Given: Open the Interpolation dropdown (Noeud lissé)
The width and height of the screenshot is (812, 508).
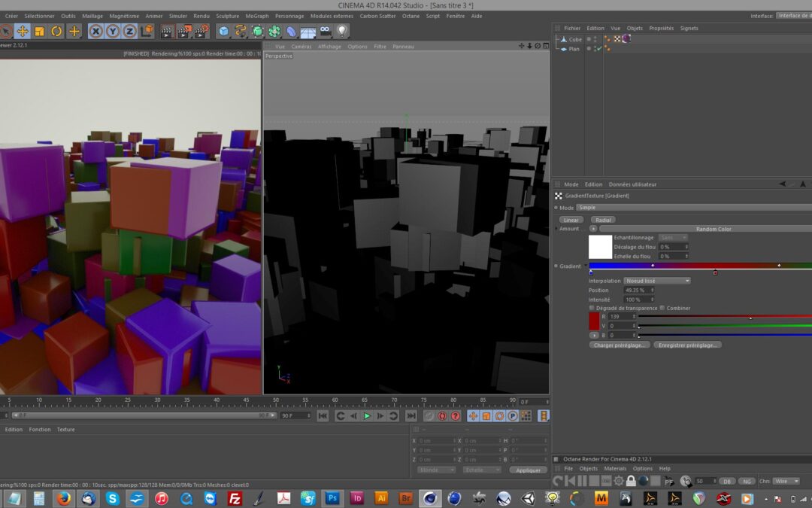Looking at the screenshot, I should (x=657, y=281).
